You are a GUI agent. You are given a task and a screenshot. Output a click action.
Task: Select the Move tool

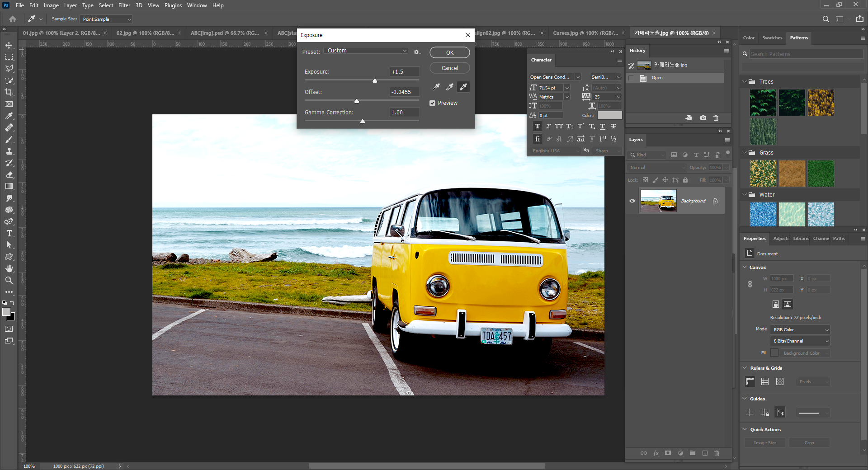tap(9, 45)
